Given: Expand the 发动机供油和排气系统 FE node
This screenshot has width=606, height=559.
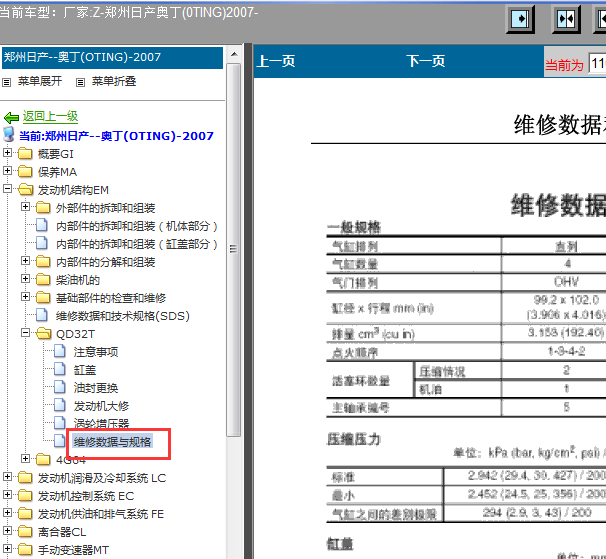Looking at the screenshot, I should click(x=7, y=513).
